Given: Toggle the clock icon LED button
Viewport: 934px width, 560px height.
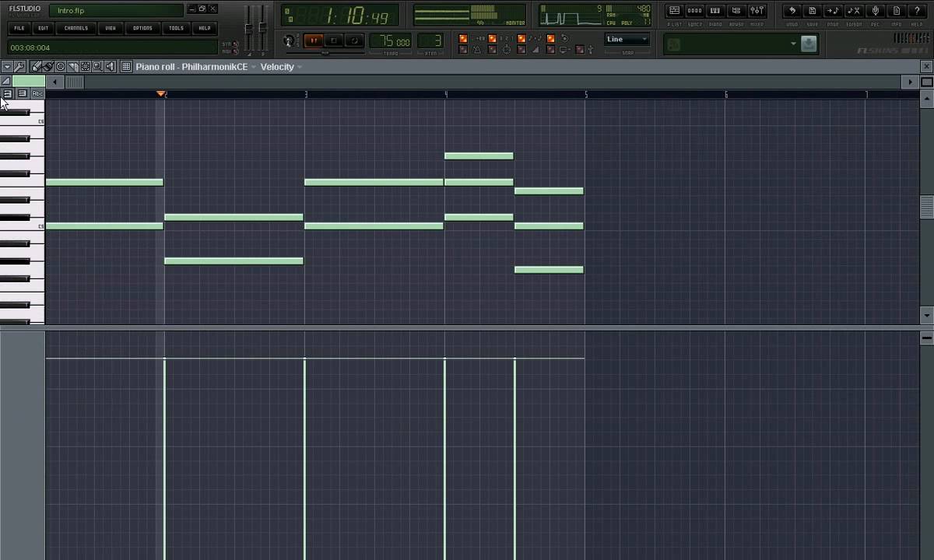Looking at the screenshot, I should (x=492, y=49).
